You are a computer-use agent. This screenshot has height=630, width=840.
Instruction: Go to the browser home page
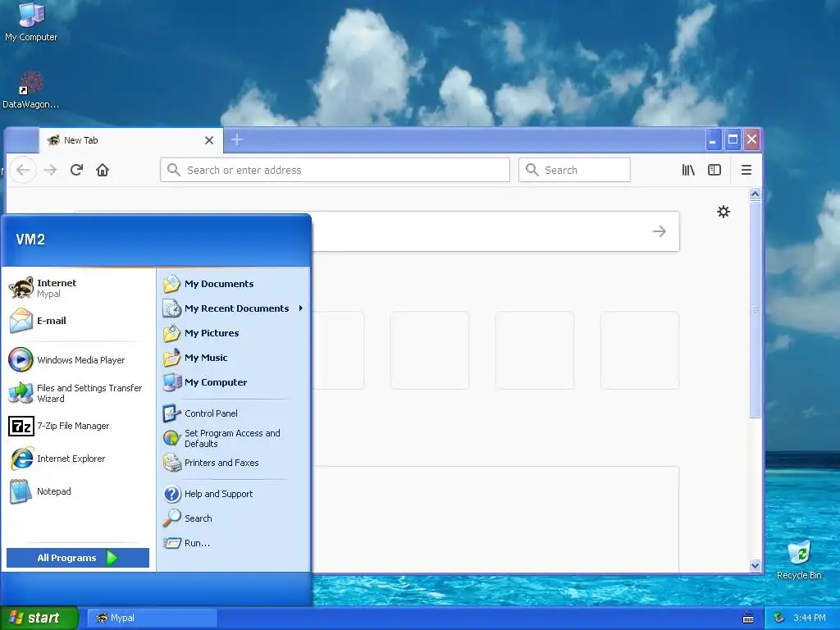point(103,170)
